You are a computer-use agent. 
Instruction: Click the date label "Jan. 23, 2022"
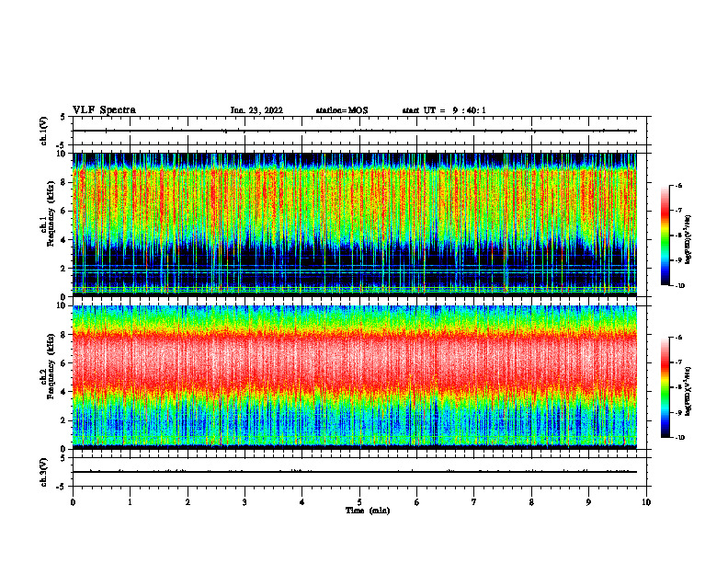pos(256,110)
